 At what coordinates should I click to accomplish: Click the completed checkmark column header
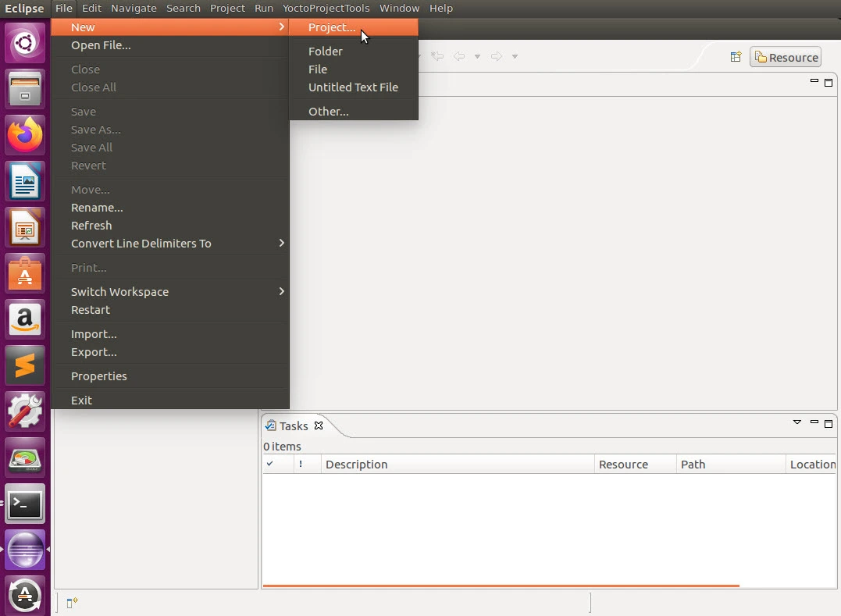coord(270,464)
